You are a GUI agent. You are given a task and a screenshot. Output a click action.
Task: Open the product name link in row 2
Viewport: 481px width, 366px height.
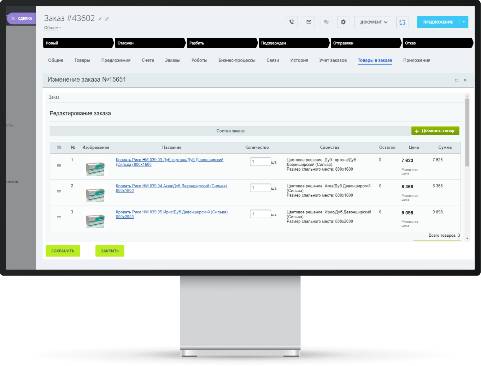point(171,188)
